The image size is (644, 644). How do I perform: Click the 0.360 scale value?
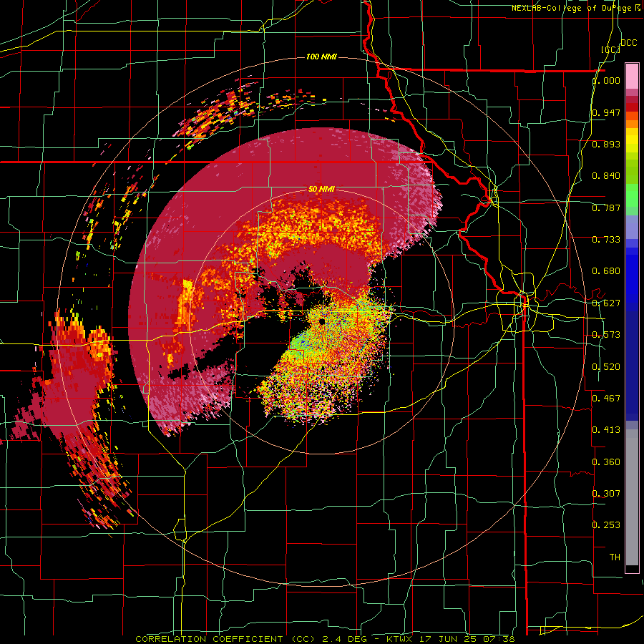tap(606, 462)
